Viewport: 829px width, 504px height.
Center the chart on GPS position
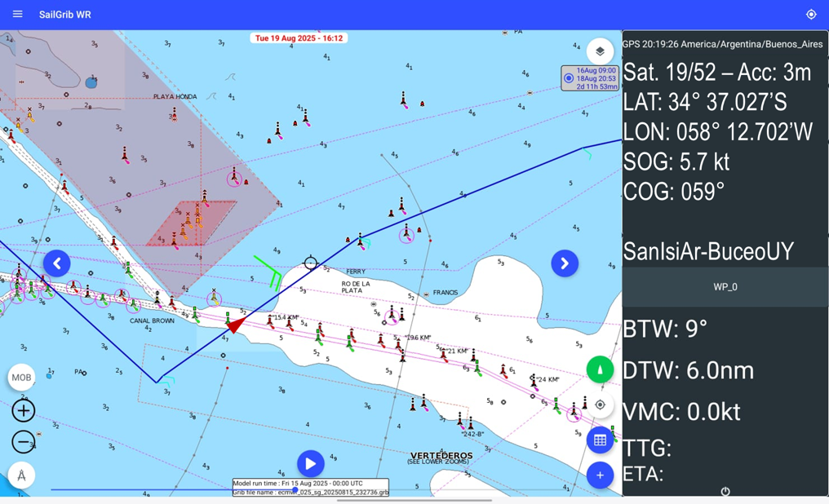[x=600, y=405]
